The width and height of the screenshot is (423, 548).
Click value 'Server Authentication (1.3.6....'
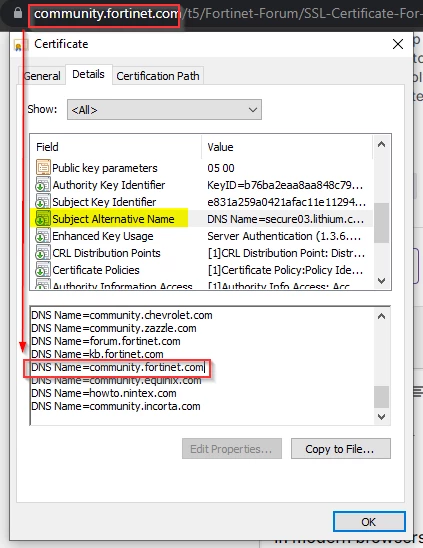pyautogui.click(x=284, y=236)
